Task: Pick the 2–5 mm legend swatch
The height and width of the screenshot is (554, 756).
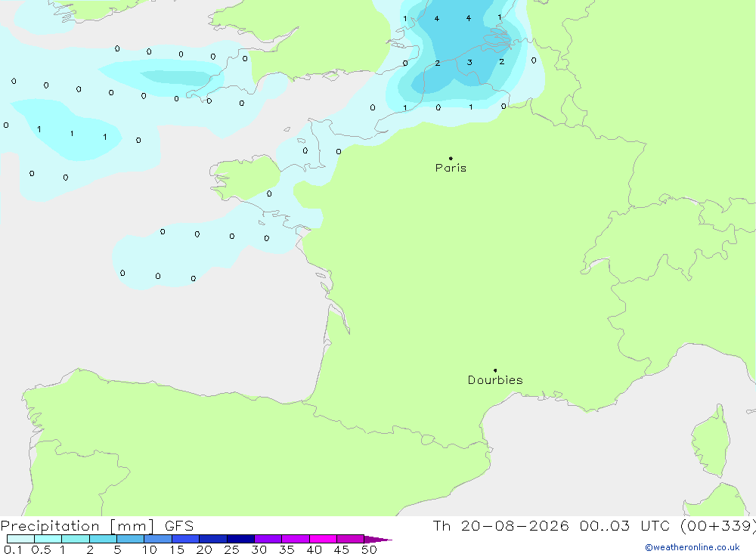Action: click(103, 539)
